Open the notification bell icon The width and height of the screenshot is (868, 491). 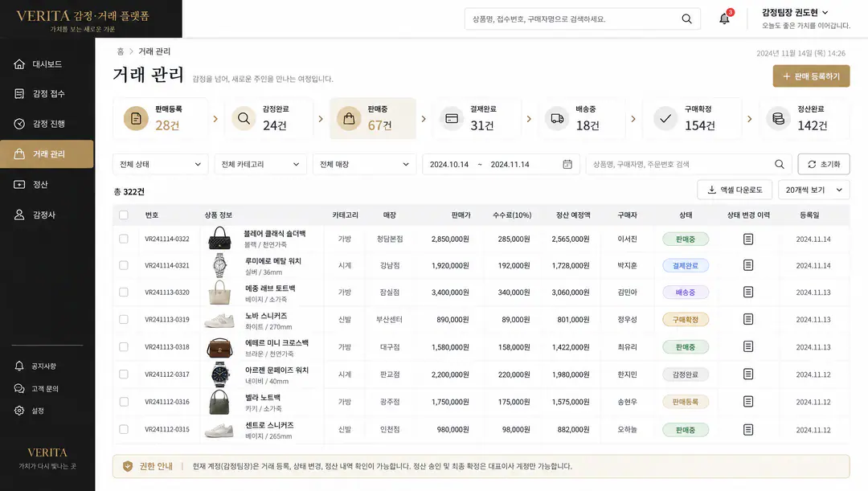(x=724, y=18)
